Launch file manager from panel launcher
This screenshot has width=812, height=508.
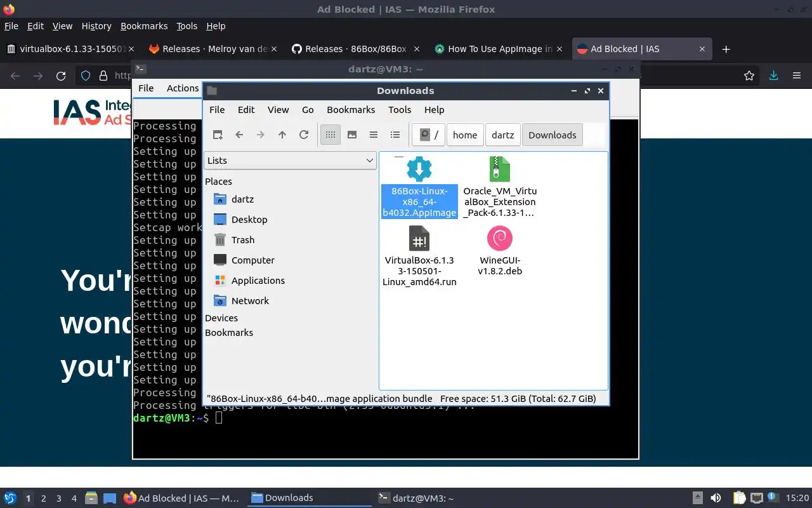[91, 498]
